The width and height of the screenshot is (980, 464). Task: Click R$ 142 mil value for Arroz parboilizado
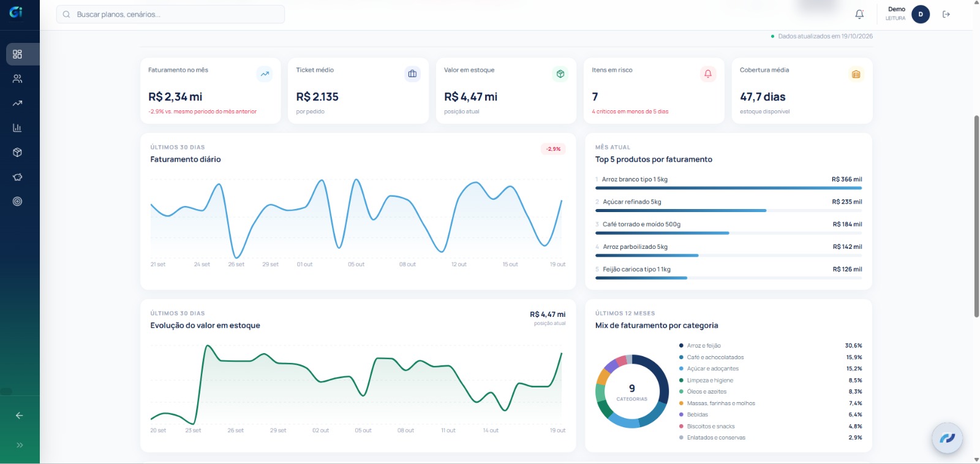(847, 247)
